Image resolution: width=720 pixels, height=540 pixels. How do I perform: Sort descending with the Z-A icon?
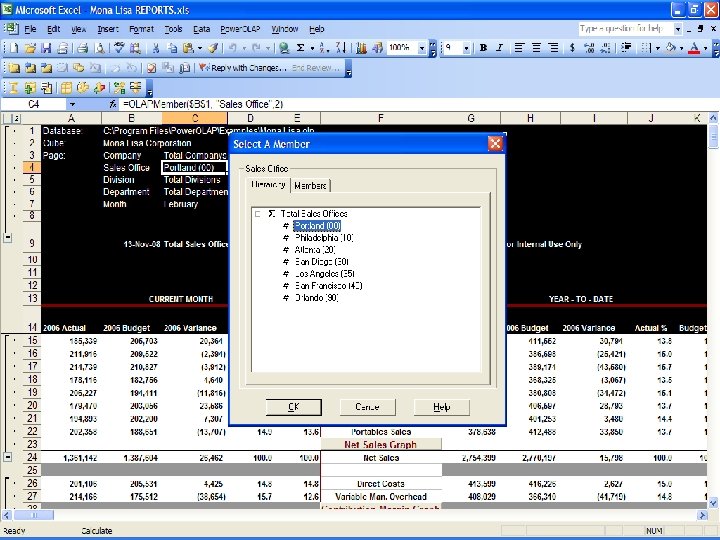(341, 48)
